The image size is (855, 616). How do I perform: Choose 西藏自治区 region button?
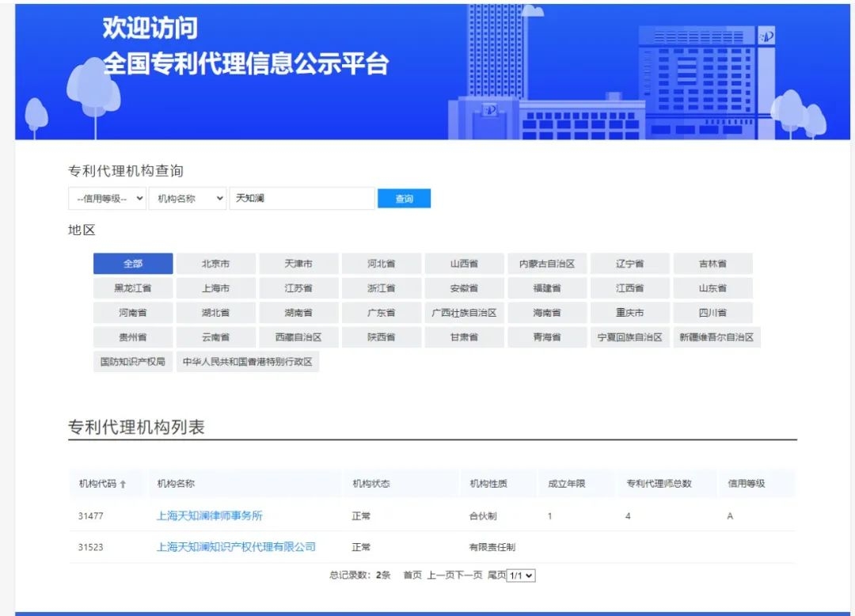[298, 337]
